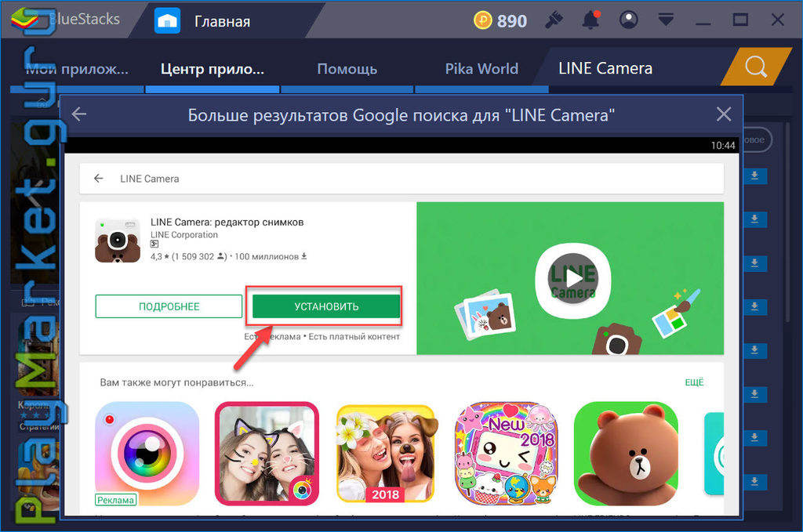
Task: Play the LINE Camera promo video
Action: coord(573,279)
